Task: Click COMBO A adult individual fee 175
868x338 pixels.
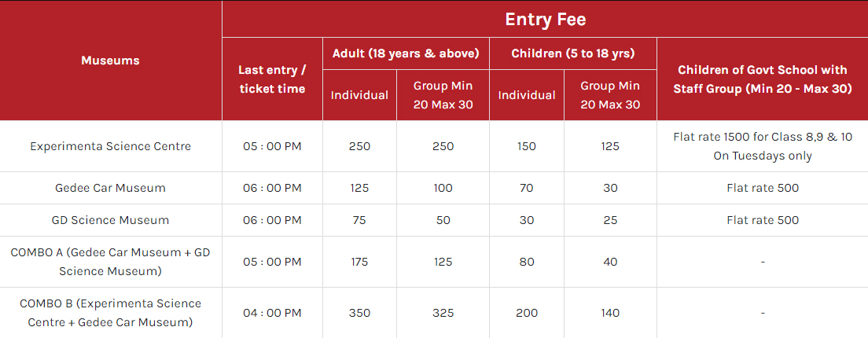Action: (359, 262)
